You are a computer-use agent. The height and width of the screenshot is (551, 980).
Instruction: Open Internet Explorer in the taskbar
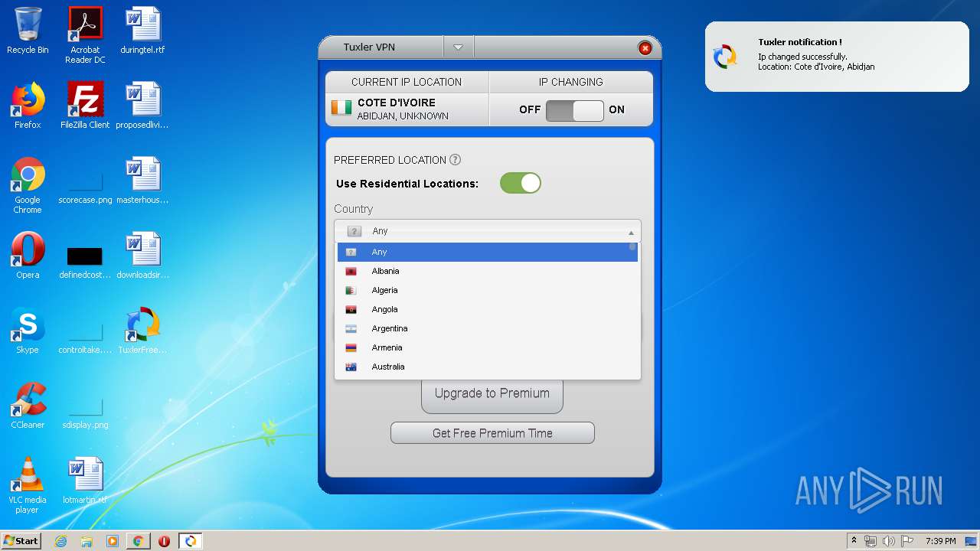(x=60, y=541)
